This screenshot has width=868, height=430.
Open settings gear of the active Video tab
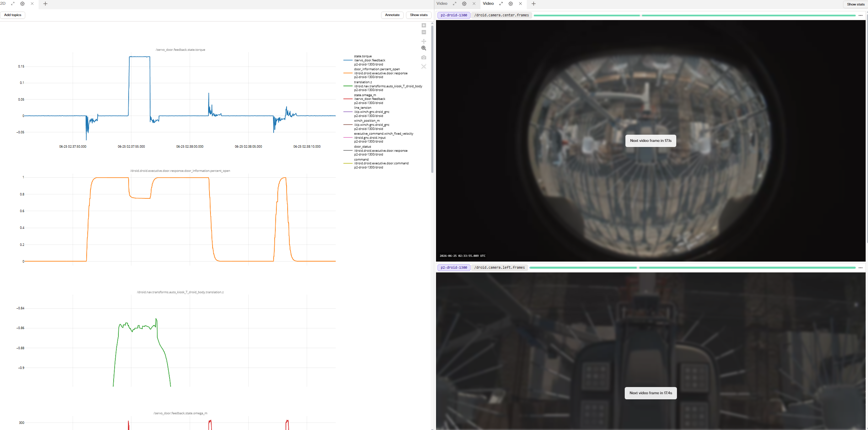click(511, 4)
